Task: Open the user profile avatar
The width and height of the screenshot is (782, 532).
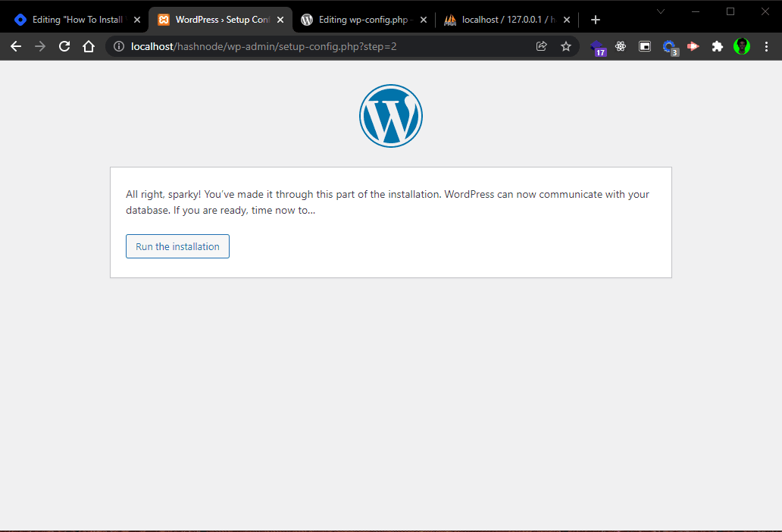Action: tap(742, 46)
